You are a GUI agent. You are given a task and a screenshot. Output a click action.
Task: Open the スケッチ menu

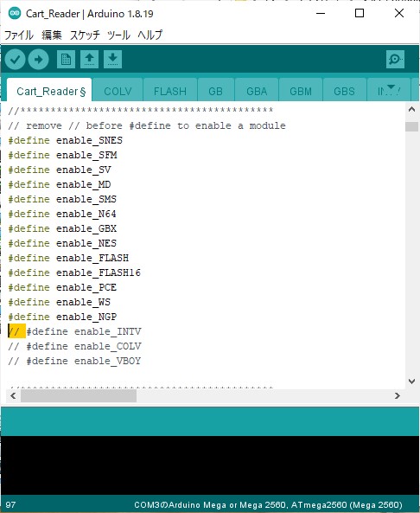coord(85,35)
